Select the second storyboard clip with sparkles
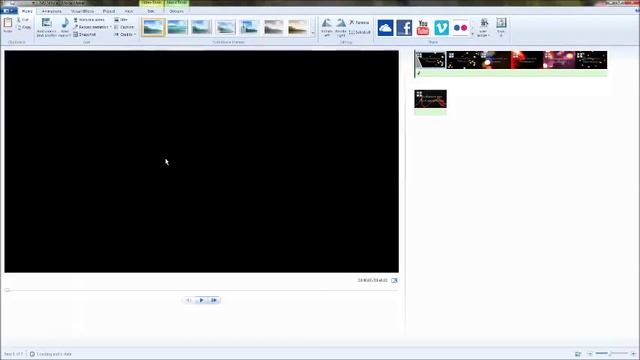Viewport: 640px width, 360px height. pos(463,60)
